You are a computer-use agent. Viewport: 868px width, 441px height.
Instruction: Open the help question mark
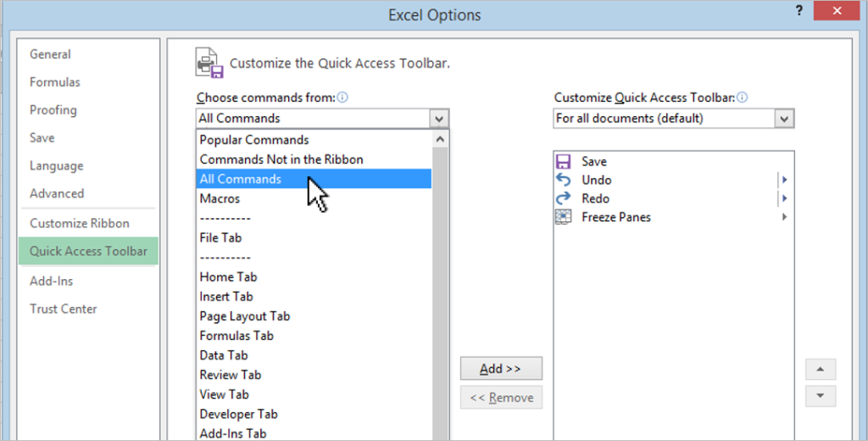tap(798, 10)
